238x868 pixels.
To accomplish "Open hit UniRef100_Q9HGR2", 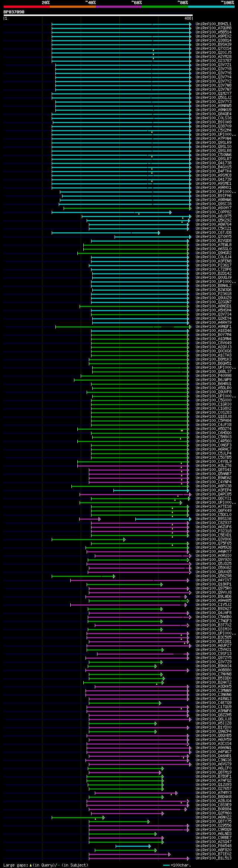I will click(213, 253).
